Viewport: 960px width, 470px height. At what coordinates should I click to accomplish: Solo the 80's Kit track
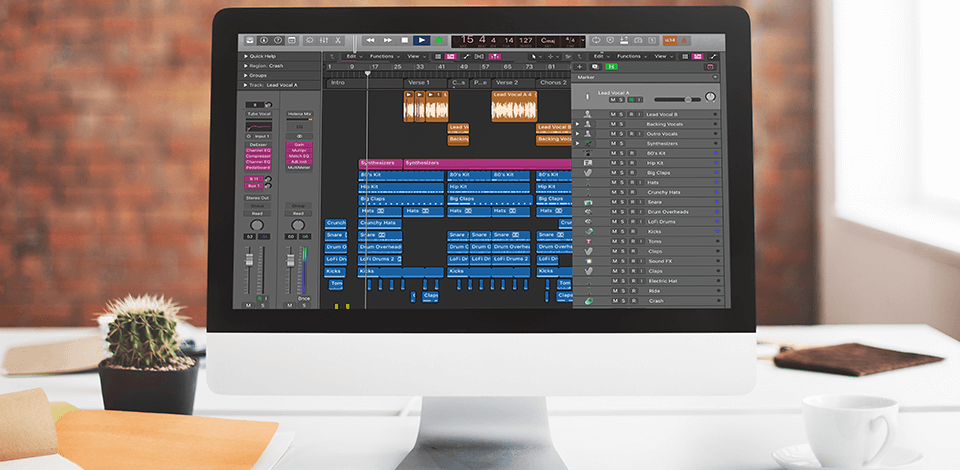[x=621, y=153]
